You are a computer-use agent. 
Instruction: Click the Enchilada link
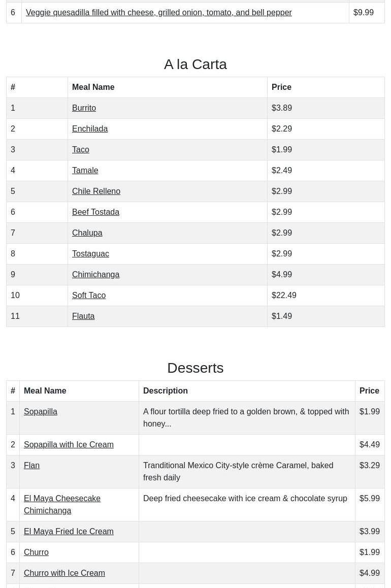tap(90, 129)
